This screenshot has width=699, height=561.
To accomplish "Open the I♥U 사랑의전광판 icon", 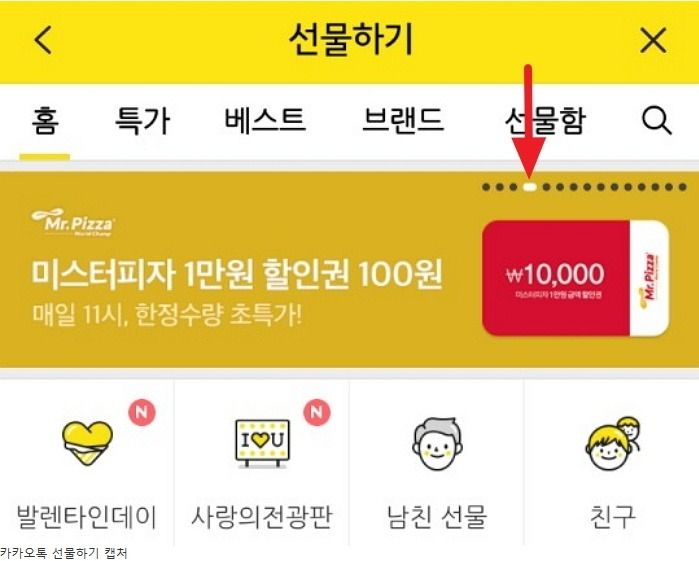I will coord(263,443).
